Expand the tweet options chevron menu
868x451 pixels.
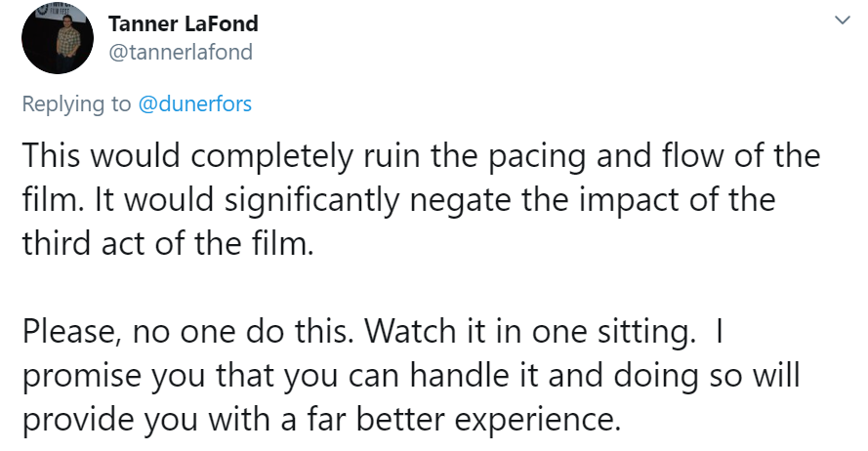click(842, 20)
